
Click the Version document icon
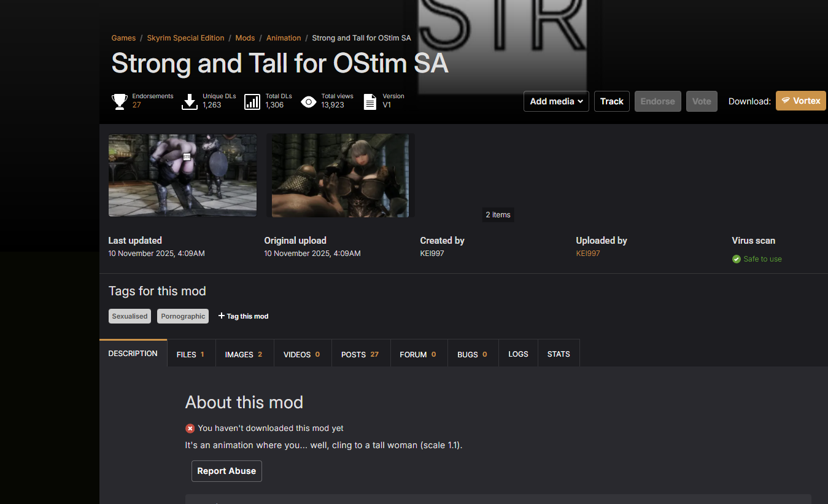[x=370, y=101]
